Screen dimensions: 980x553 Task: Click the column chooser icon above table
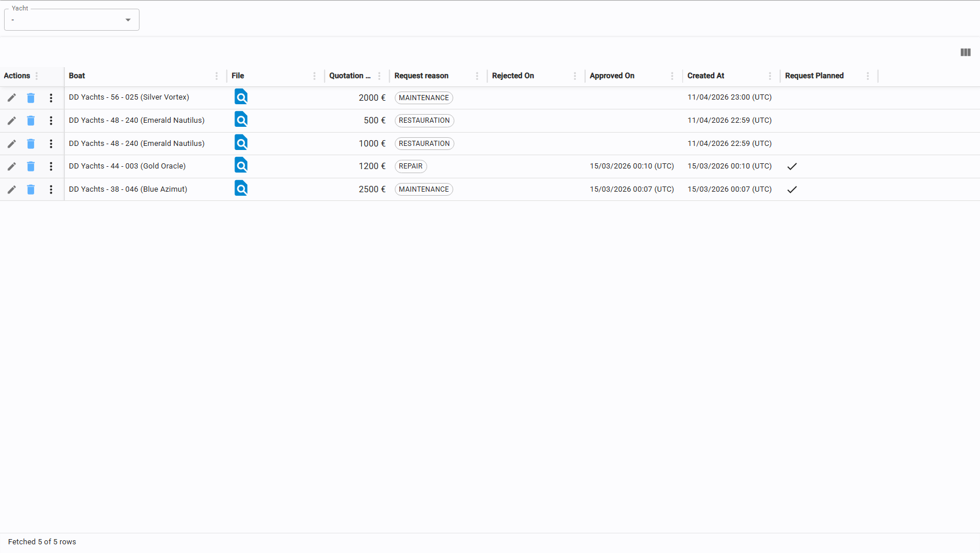(965, 53)
